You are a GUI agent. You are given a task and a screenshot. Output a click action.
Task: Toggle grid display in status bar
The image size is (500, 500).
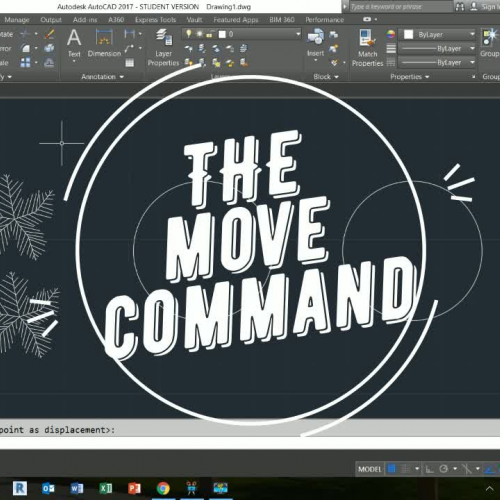tap(392, 469)
